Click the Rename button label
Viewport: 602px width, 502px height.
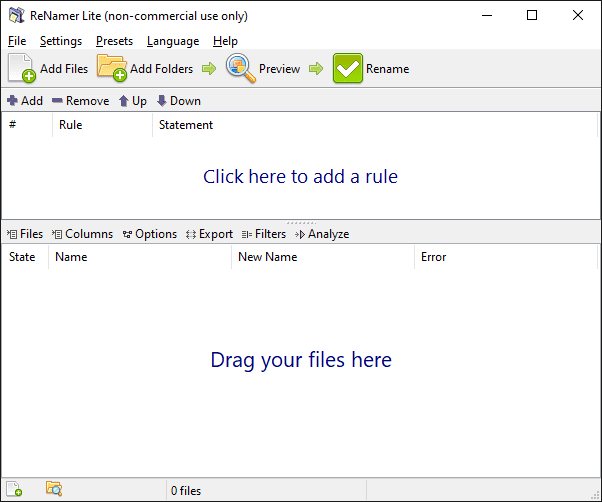pyautogui.click(x=387, y=69)
